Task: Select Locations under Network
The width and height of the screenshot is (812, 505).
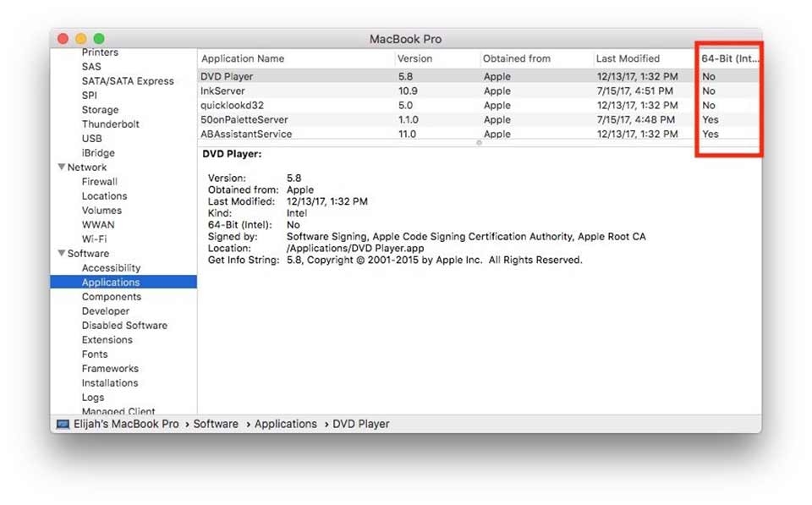Action: coord(104,195)
